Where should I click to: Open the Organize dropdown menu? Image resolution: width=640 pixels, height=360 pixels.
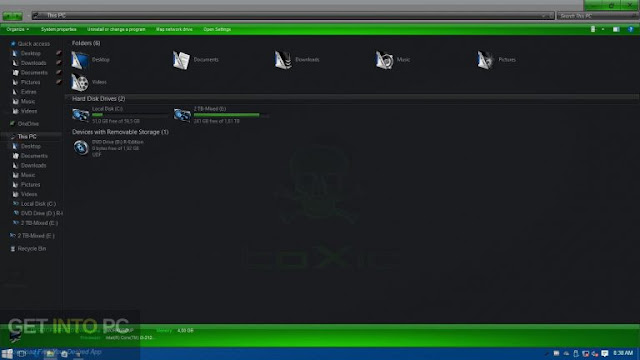coord(18,29)
